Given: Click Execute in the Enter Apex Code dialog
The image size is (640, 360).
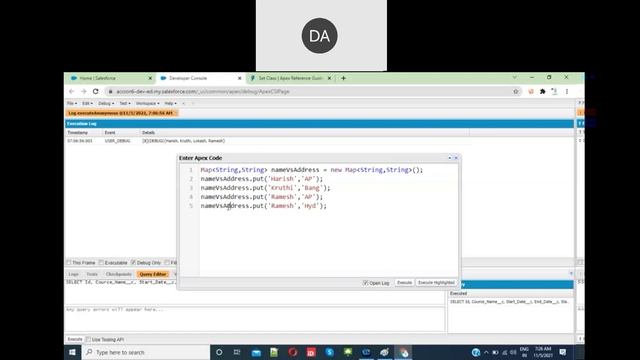Looking at the screenshot, I should (404, 282).
